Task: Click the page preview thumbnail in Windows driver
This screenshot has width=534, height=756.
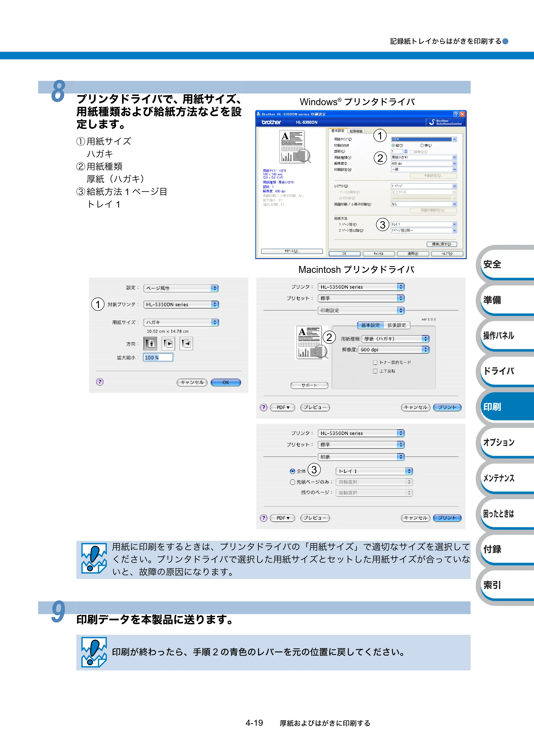Action: click(295, 147)
